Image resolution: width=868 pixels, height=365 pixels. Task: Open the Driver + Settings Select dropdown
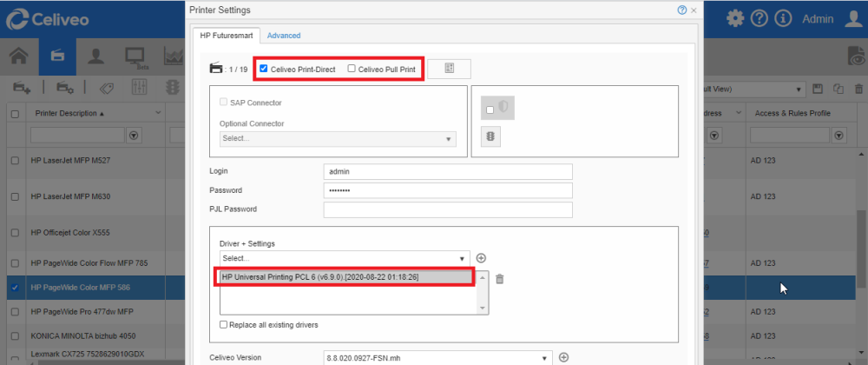coord(345,258)
